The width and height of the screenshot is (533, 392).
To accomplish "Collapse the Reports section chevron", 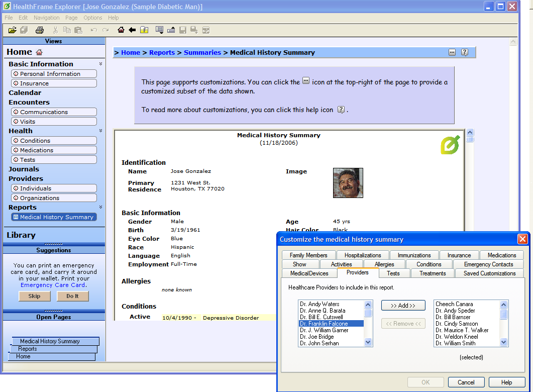I will point(100,207).
